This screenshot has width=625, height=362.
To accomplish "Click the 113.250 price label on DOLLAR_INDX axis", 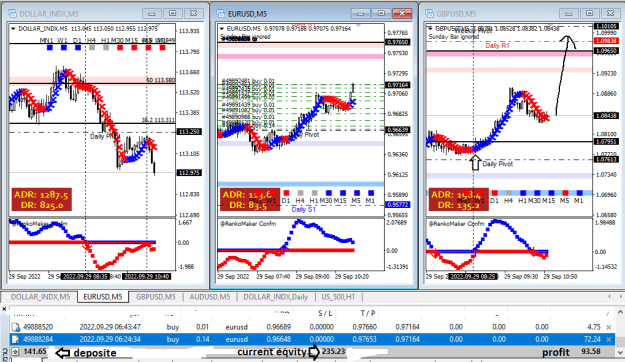I will tap(189, 132).
